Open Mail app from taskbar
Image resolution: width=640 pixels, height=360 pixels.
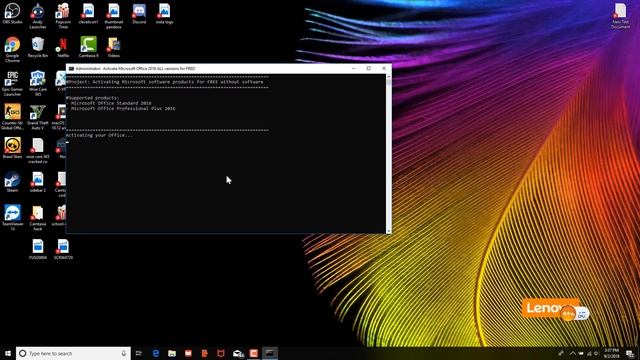click(x=238, y=353)
